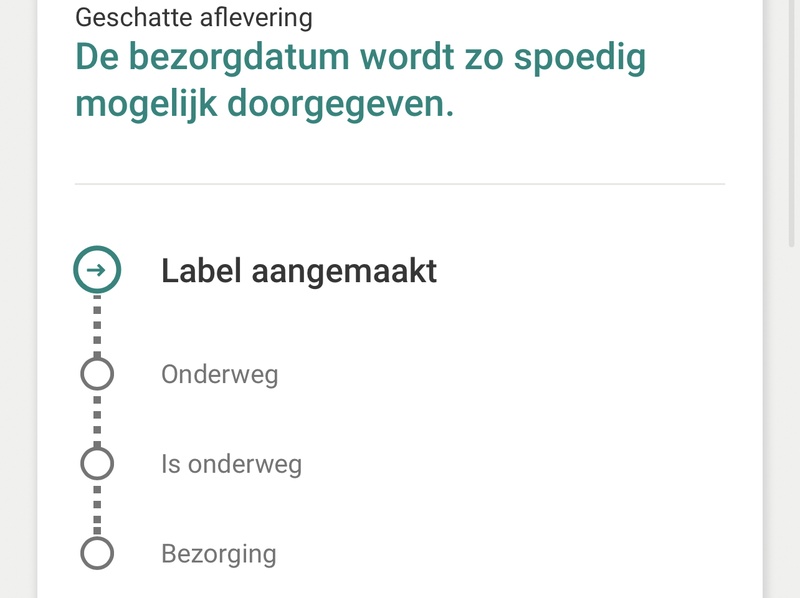Choose the Bezorging step label
Viewport: 800px width, 598px height.
[218, 554]
